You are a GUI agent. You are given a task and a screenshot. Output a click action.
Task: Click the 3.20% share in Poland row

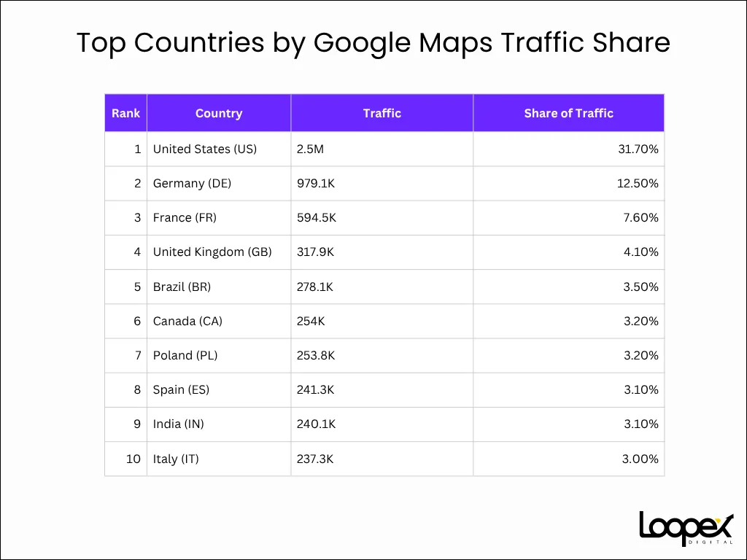point(640,355)
